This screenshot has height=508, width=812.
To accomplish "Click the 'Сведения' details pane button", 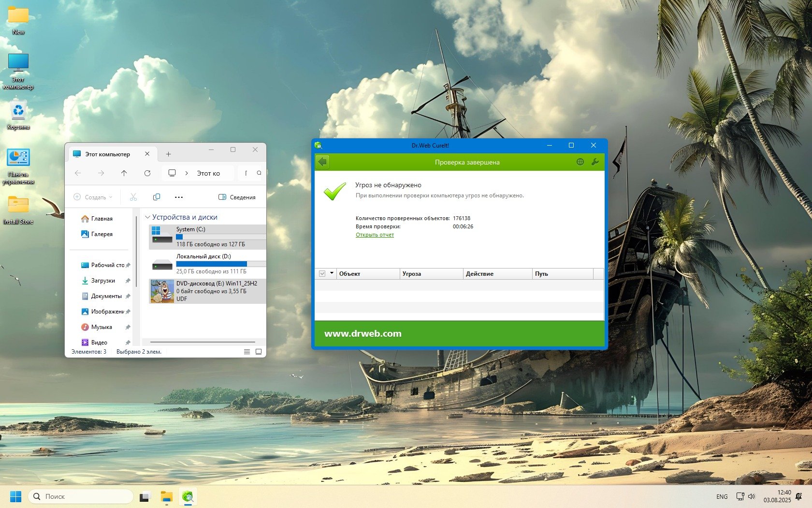I will 237,197.
